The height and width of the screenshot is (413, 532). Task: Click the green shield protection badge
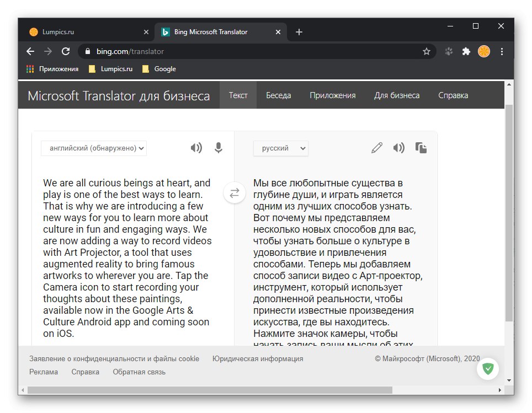point(488,368)
